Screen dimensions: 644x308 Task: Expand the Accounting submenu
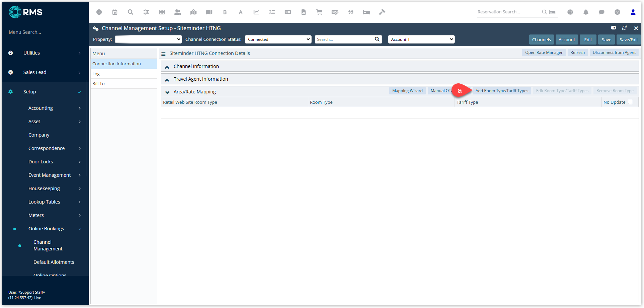pyautogui.click(x=54, y=108)
